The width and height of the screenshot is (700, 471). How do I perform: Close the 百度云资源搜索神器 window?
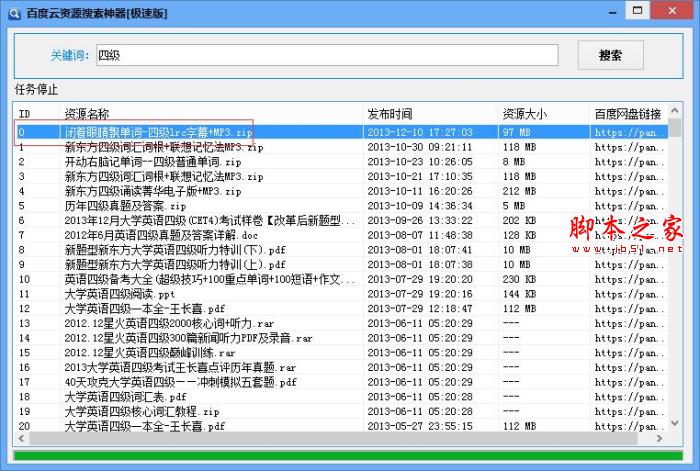pos(672,10)
